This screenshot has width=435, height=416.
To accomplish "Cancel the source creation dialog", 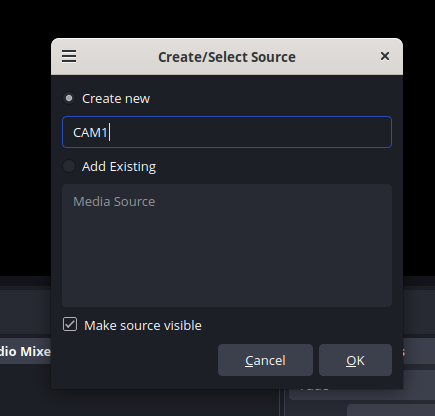I will tap(265, 360).
